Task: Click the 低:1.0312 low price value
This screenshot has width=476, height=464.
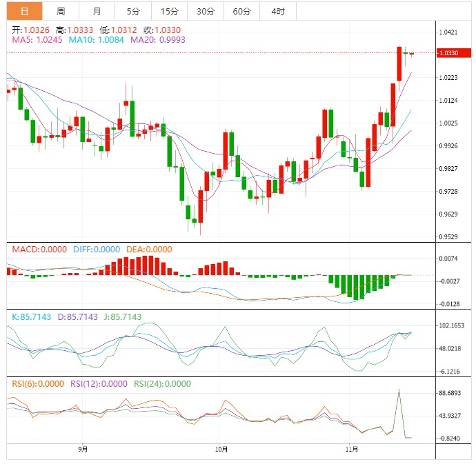Action: 119,30
